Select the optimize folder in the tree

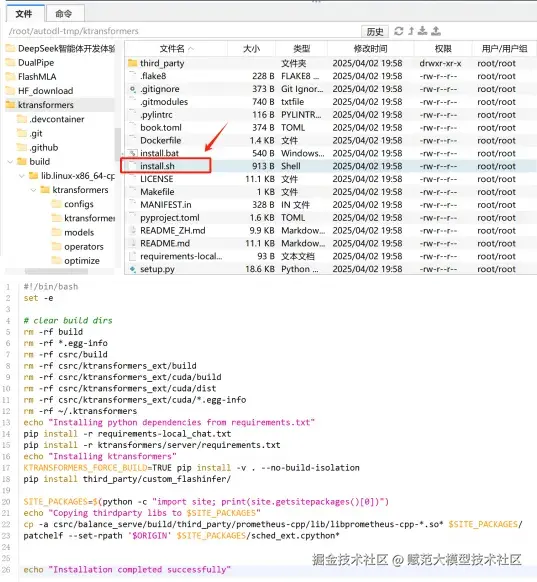[82, 261]
